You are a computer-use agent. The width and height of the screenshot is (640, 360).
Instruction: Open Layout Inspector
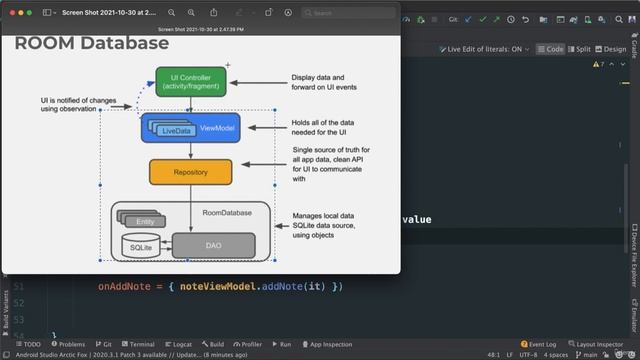pyautogui.click(x=596, y=344)
